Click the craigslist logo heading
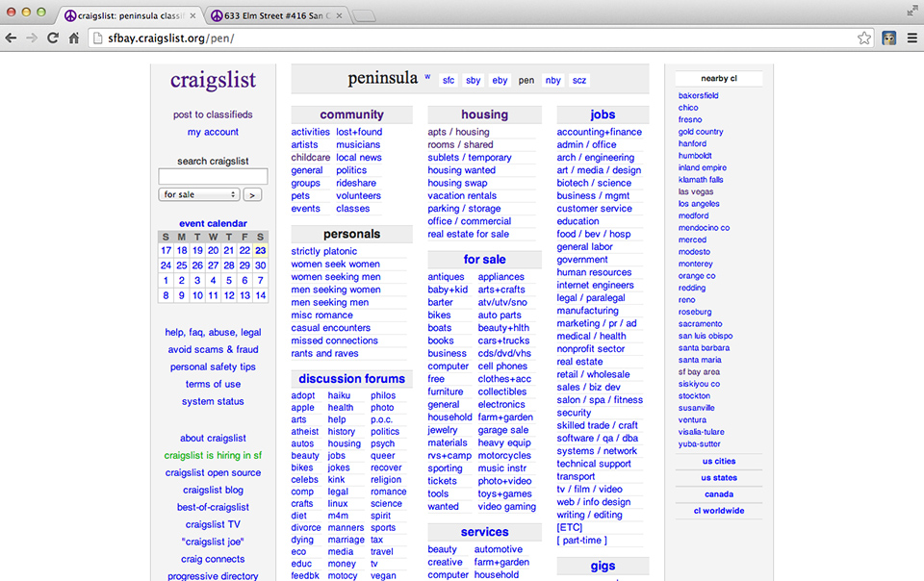924x581 pixels. (214, 80)
